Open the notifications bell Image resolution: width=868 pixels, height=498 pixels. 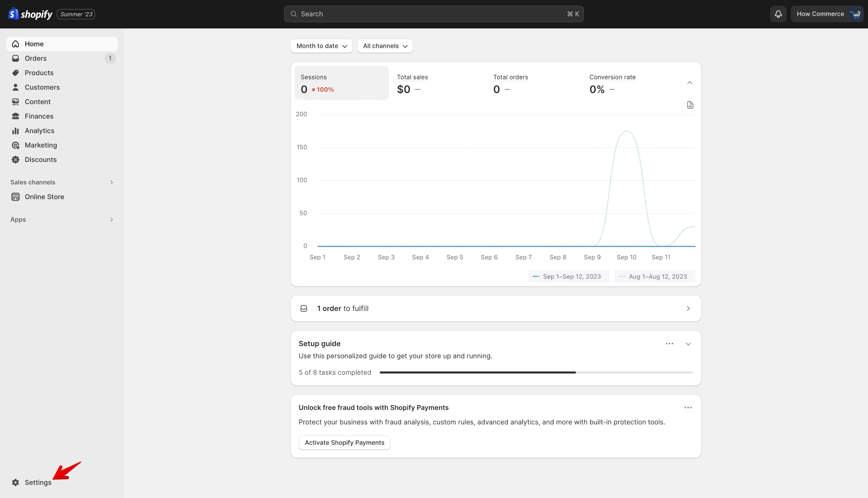(x=778, y=14)
